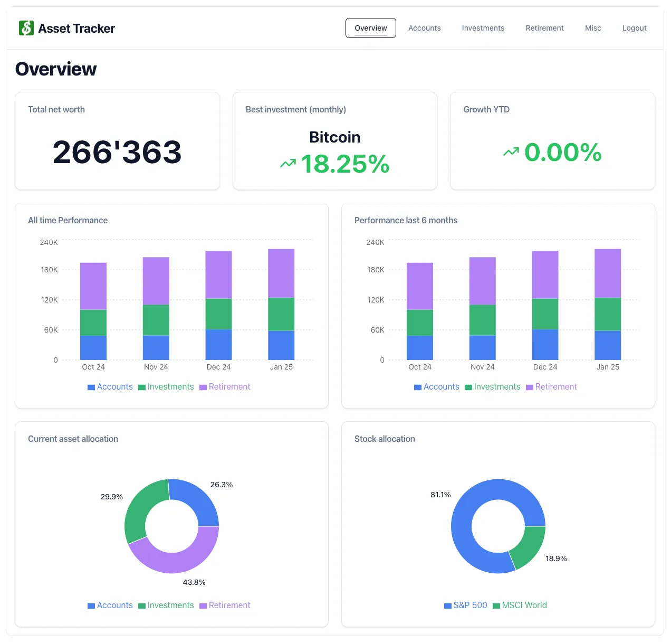Viewport: 671px width, 644px height.
Task: Navigate to the Retirement section
Action: [x=544, y=28]
